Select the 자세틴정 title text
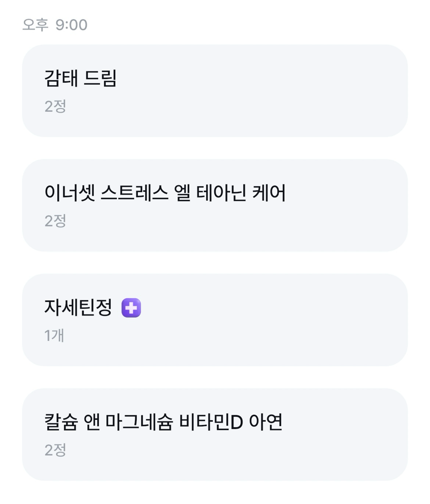This screenshot has width=430, height=504. tap(78, 308)
